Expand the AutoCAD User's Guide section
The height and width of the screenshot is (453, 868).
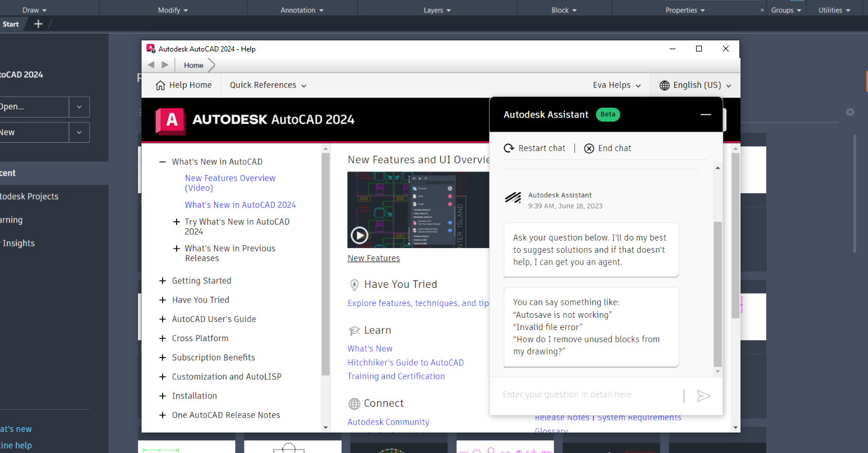[x=163, y=320]
